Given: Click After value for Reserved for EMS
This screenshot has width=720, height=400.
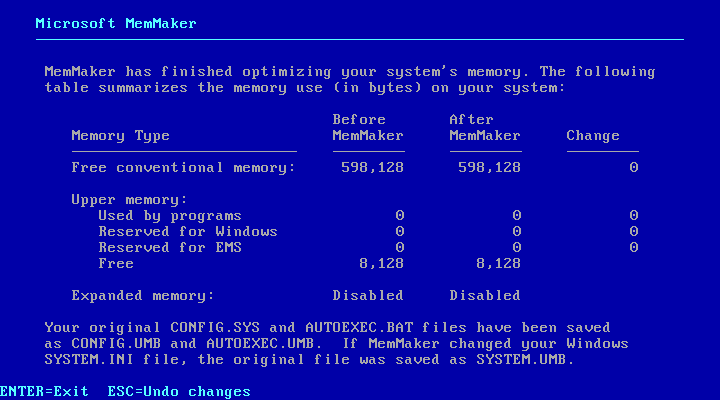Looking at the screenshot, I should [x=517, y=248].
